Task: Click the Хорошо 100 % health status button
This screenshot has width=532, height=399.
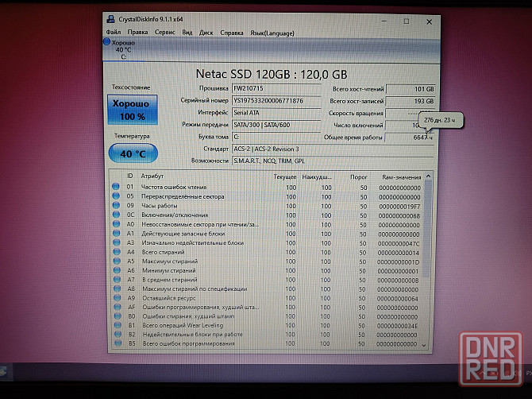Action: [x=133, y=110]
